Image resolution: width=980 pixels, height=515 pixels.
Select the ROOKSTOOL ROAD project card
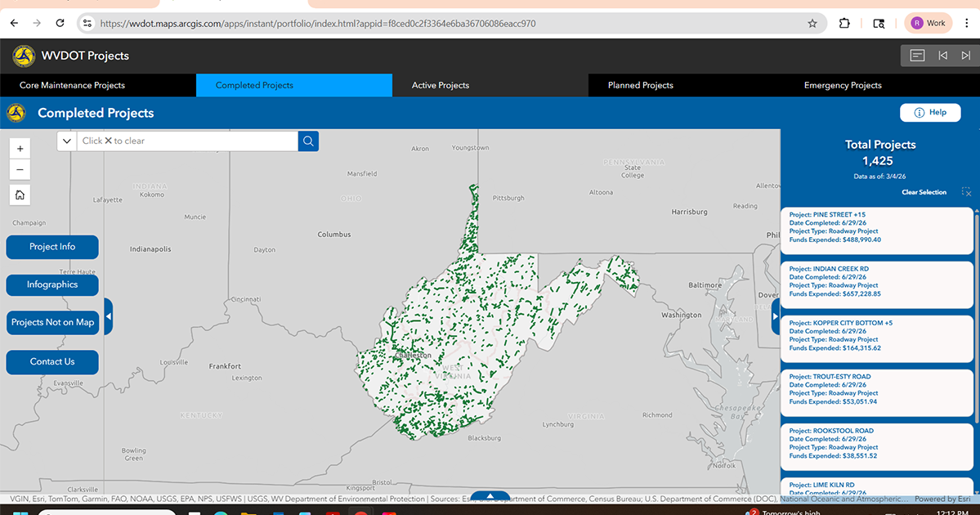pyautogui.click(x=877, y=447)
